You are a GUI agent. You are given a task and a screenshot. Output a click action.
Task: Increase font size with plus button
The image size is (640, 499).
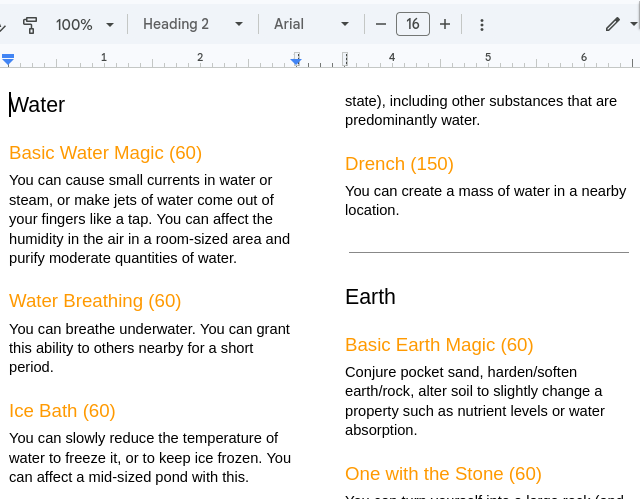pyautogui.click(x=445, y=24)
